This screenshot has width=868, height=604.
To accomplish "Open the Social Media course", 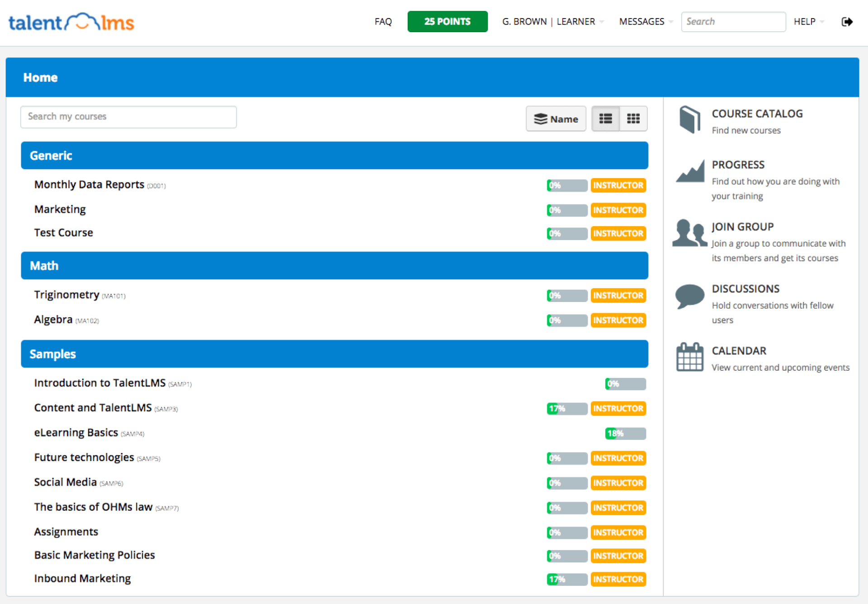I will tap(65, 482).
